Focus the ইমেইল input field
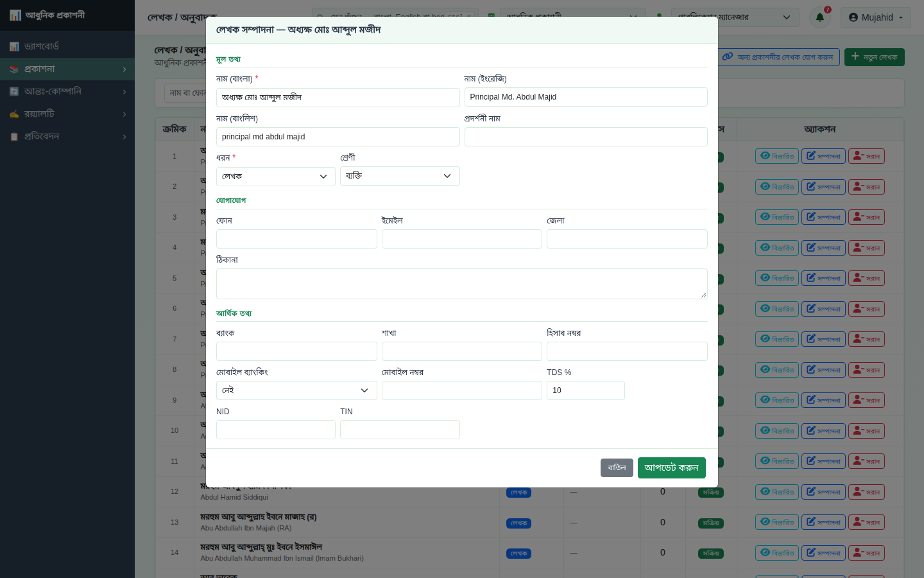 462,239
